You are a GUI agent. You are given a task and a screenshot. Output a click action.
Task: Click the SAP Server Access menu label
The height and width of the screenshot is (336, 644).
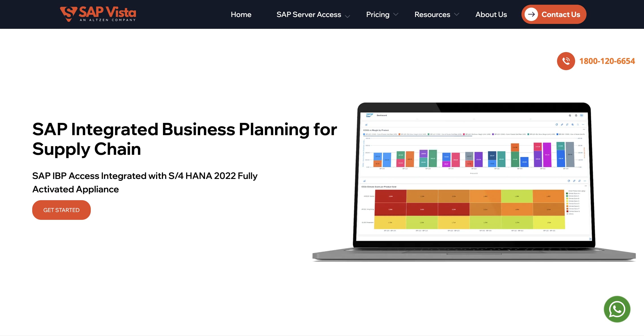pyautogui.click(x=309, y=15)
